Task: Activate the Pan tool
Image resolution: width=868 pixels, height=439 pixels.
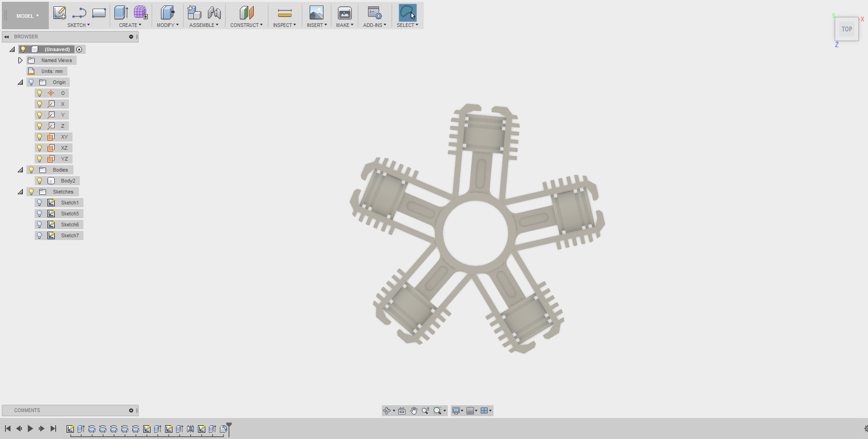Action: tap(413, 411)
